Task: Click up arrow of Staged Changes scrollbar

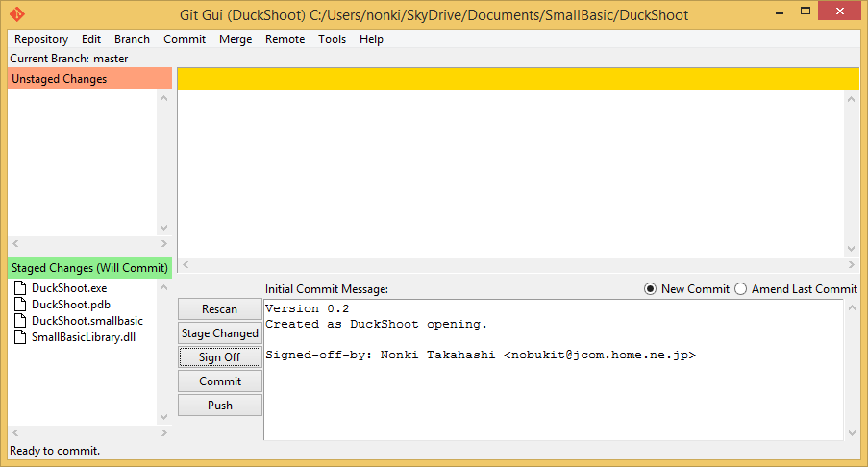Action: (x=163, y=287)
